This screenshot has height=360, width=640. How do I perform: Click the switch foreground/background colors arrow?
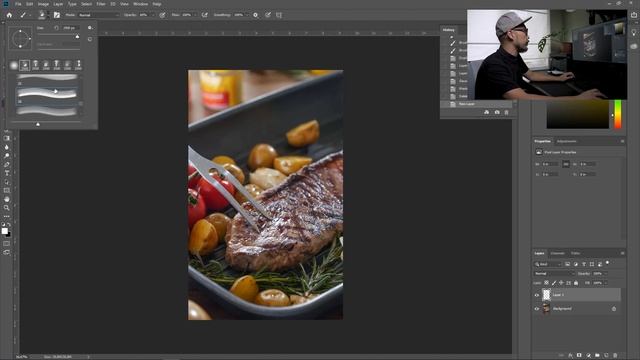(9, 224)
